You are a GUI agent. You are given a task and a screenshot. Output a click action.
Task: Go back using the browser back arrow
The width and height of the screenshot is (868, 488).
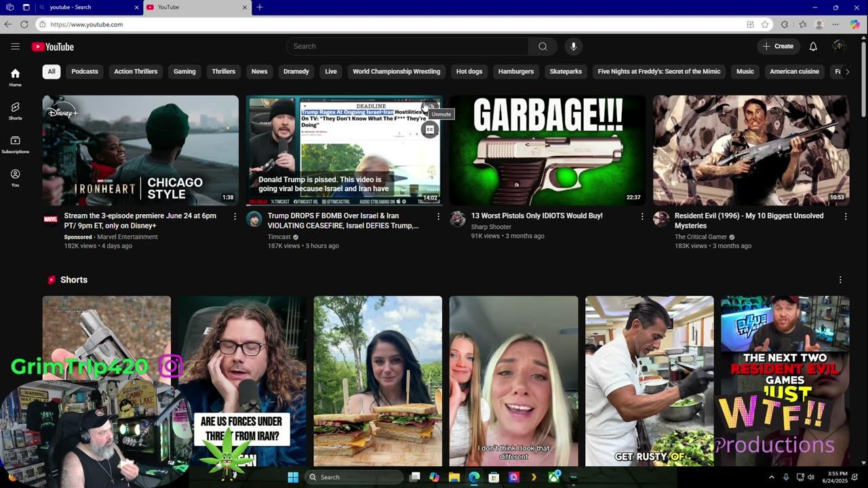coord(8,24)
